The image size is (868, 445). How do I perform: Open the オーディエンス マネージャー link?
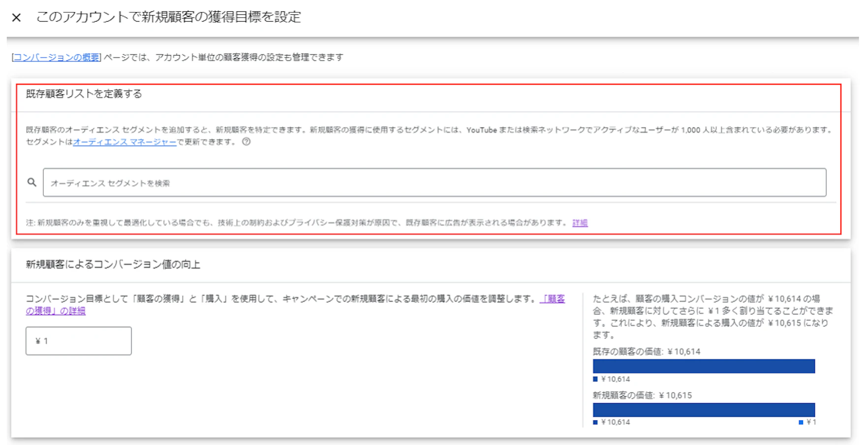(124, 142)
